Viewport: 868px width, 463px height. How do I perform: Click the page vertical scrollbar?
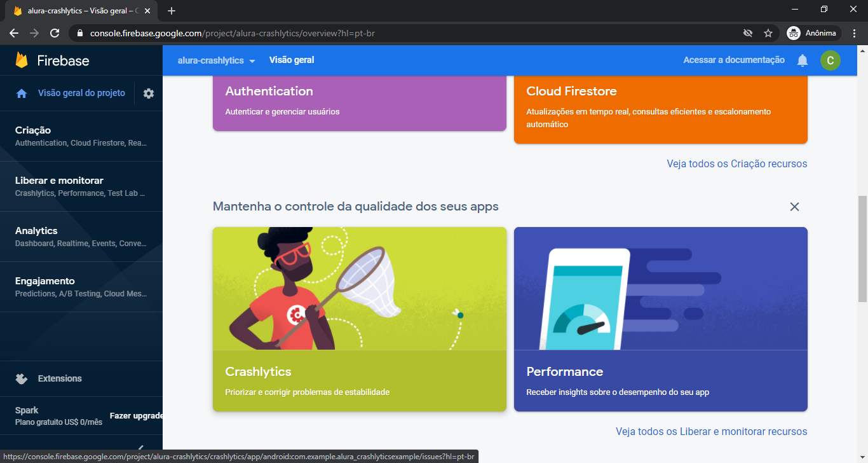click(x=862, y=249)
